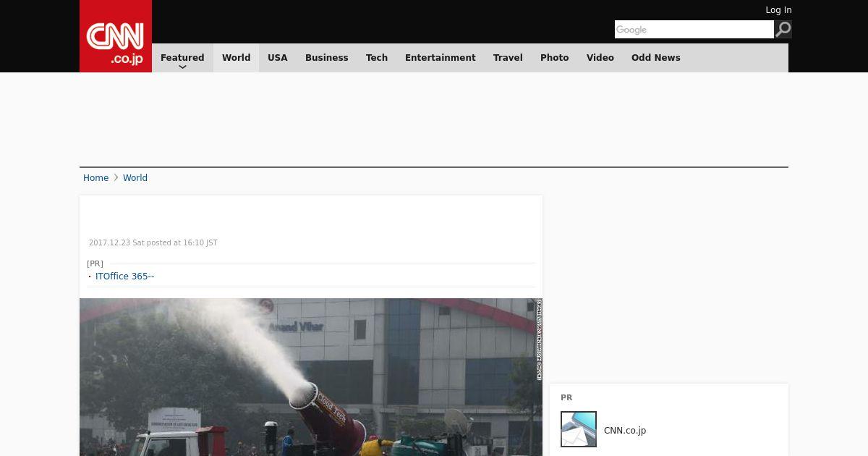868x456 pixels.
Task: Click the article photo of mist cannon
Action: pyautogui.click(x=311, y=377)
